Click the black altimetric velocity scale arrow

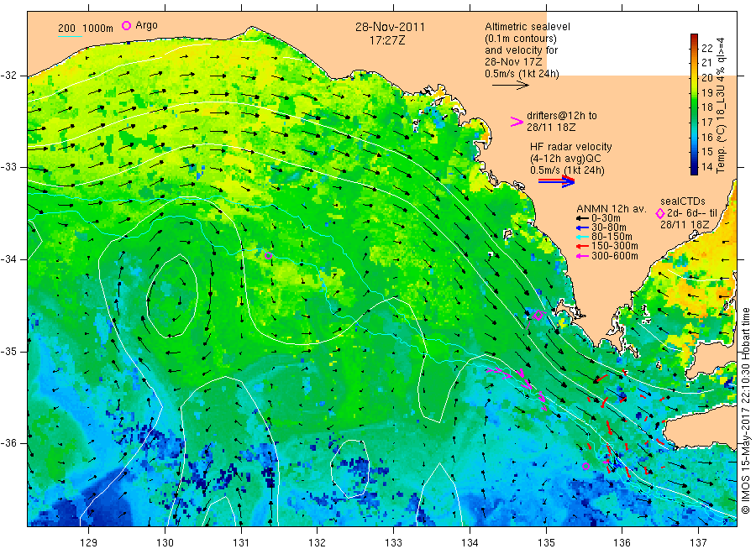click(510, 86)
